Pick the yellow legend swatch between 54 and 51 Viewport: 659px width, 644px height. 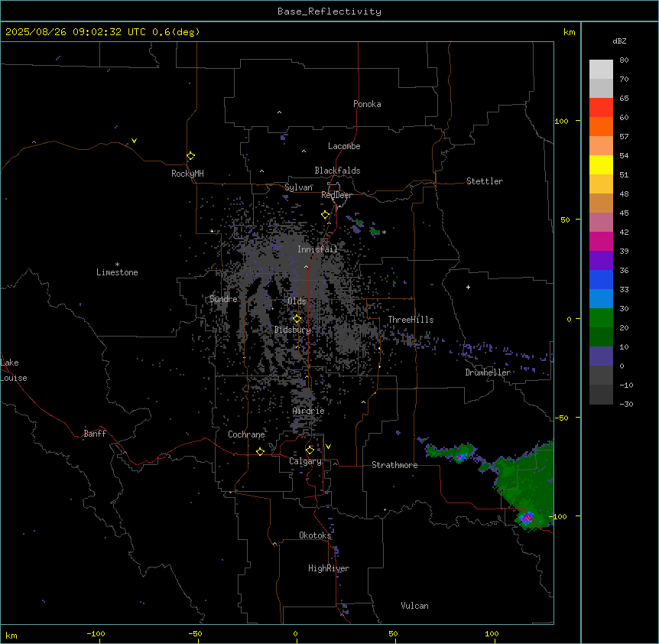[x=601, y=164]
